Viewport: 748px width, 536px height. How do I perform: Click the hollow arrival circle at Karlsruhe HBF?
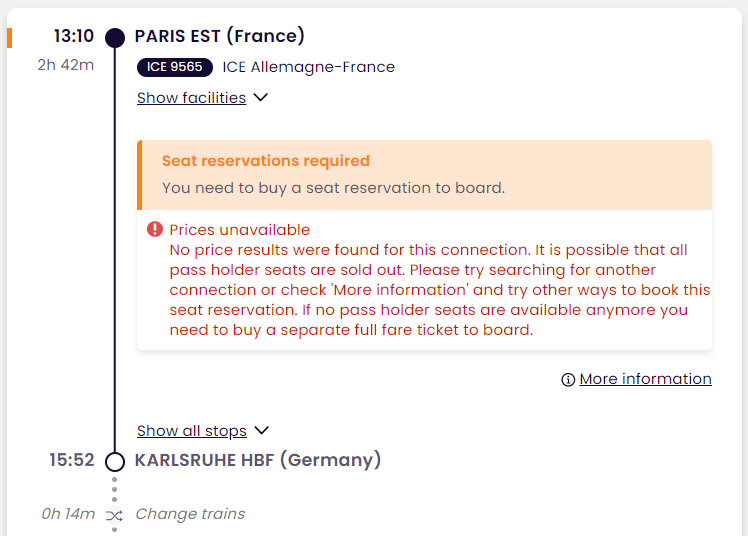pos(115,462)
